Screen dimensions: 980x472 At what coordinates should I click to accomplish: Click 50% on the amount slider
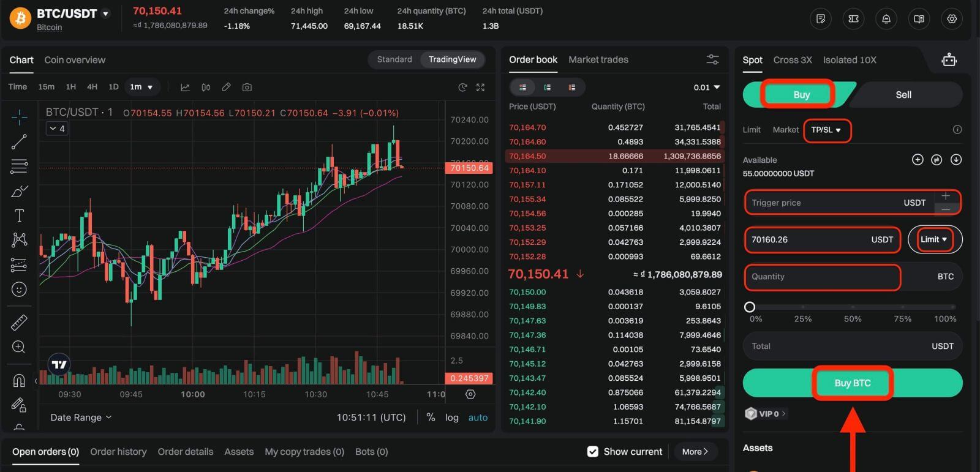coord(853,307)
